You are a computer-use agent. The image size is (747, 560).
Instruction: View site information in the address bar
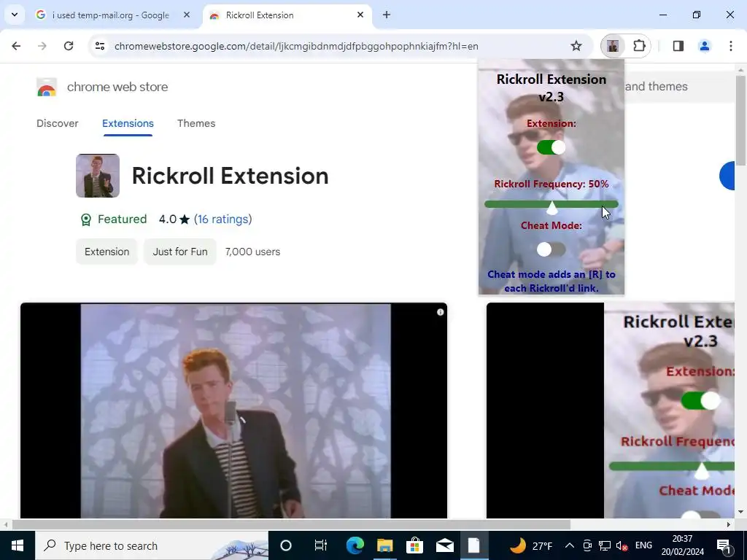(100, 46)
